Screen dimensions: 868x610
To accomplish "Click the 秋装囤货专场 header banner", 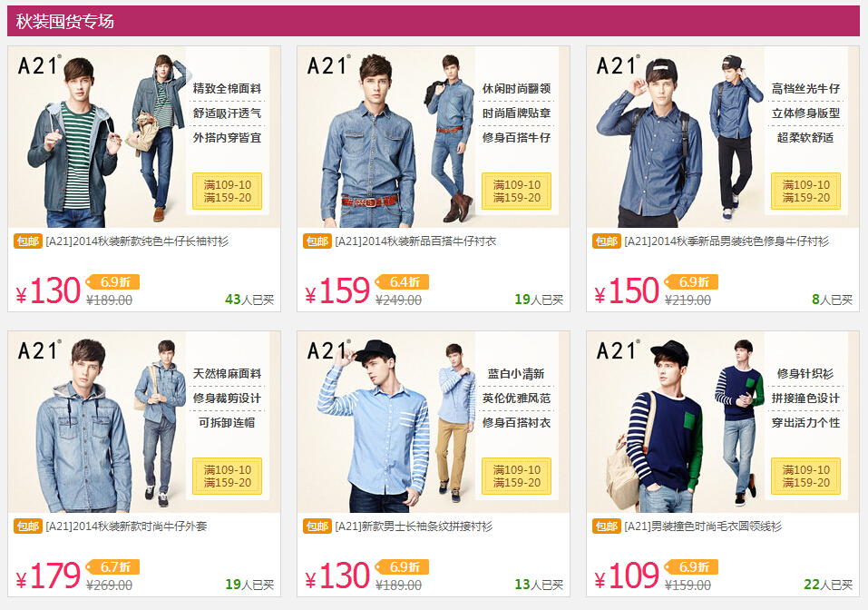I will pos(434,21).
